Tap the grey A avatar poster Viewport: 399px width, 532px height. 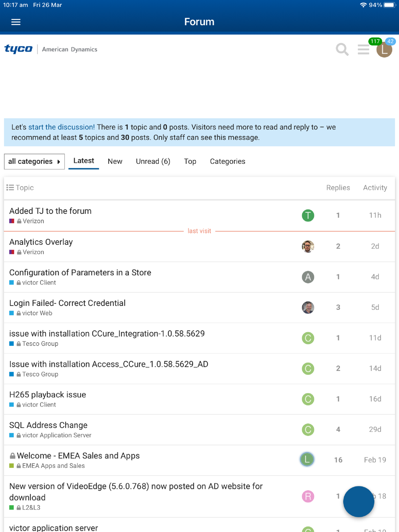coord(308,277)
